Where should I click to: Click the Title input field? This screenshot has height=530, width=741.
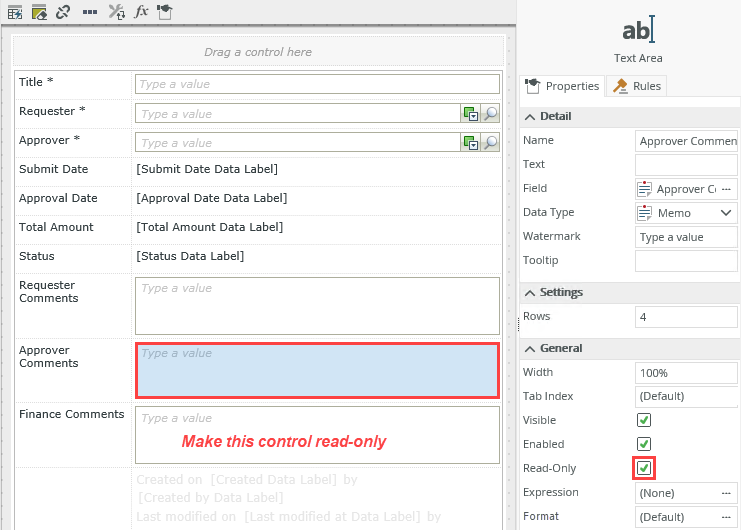[317, 84]
